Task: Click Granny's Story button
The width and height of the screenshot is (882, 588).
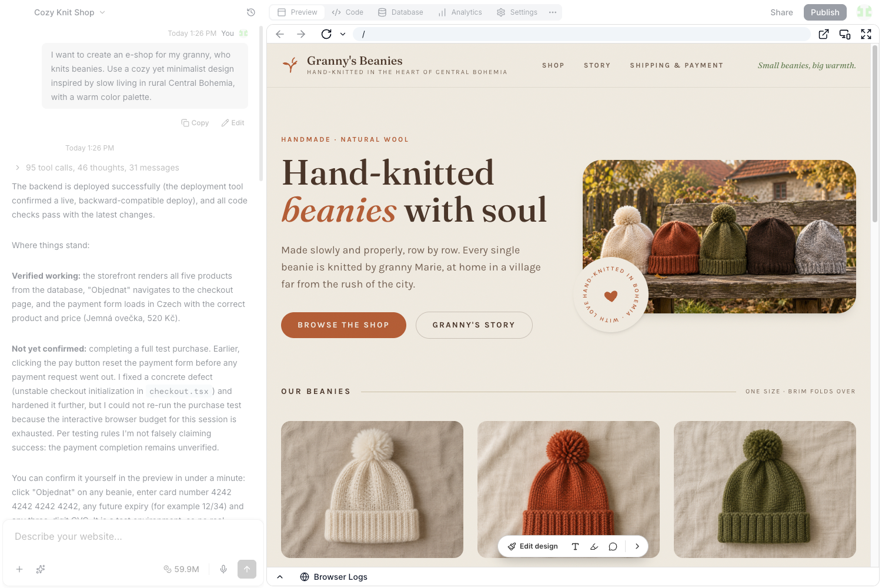Action: click(474, 325)
